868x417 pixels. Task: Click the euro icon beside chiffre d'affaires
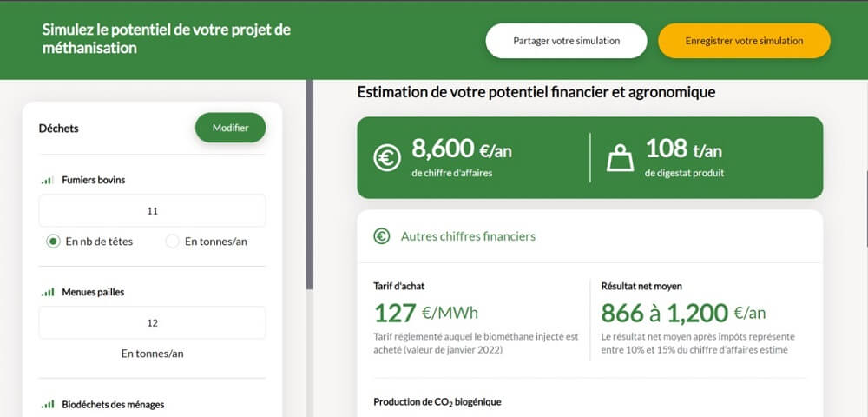(387, 158)
